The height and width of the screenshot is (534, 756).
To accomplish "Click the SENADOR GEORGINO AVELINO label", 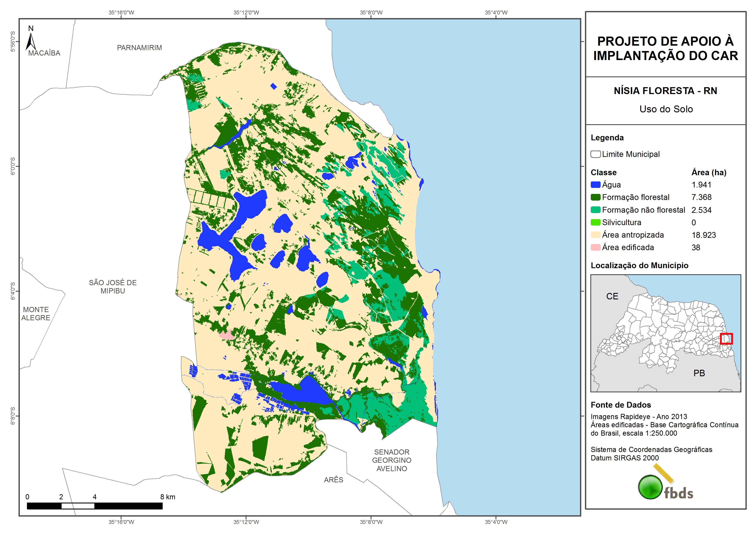I will 391,460.
